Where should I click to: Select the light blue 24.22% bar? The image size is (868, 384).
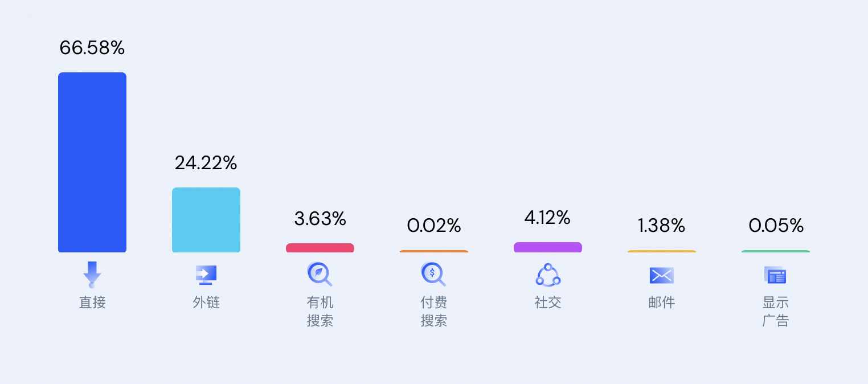206,220
